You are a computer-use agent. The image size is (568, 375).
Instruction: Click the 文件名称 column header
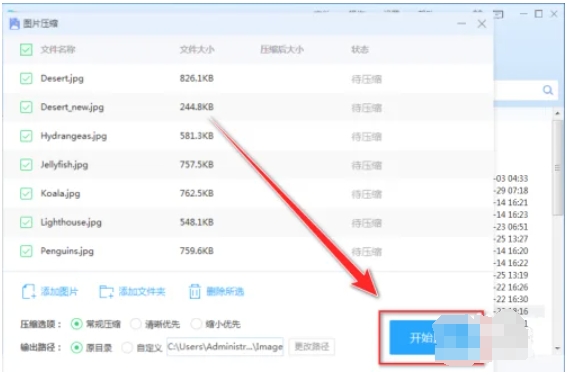[58, 49]
